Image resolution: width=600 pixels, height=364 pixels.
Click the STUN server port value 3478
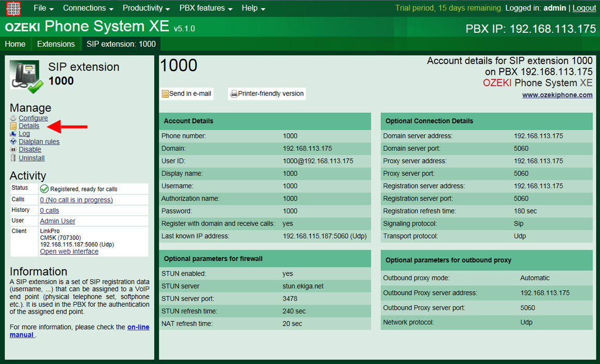(290, 298)
